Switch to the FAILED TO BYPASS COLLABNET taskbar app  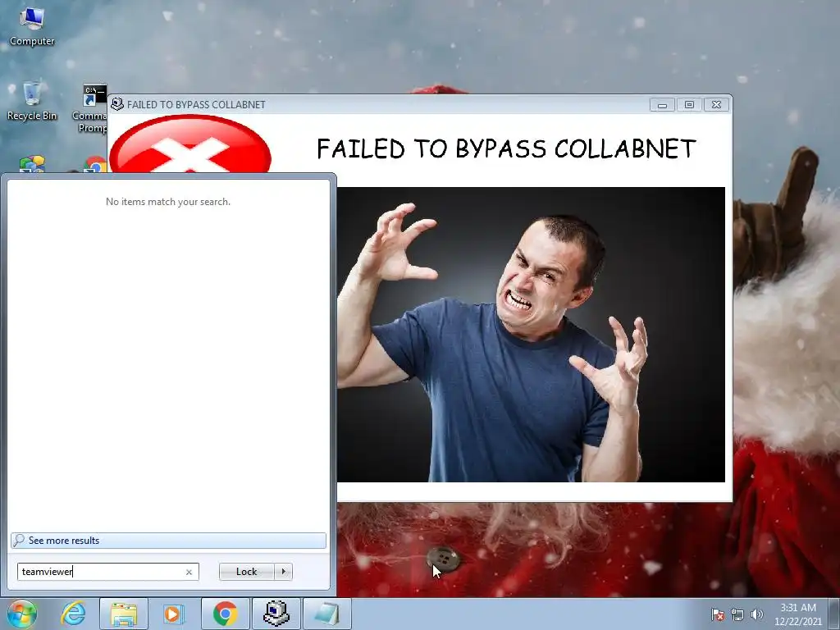[276, 614]
